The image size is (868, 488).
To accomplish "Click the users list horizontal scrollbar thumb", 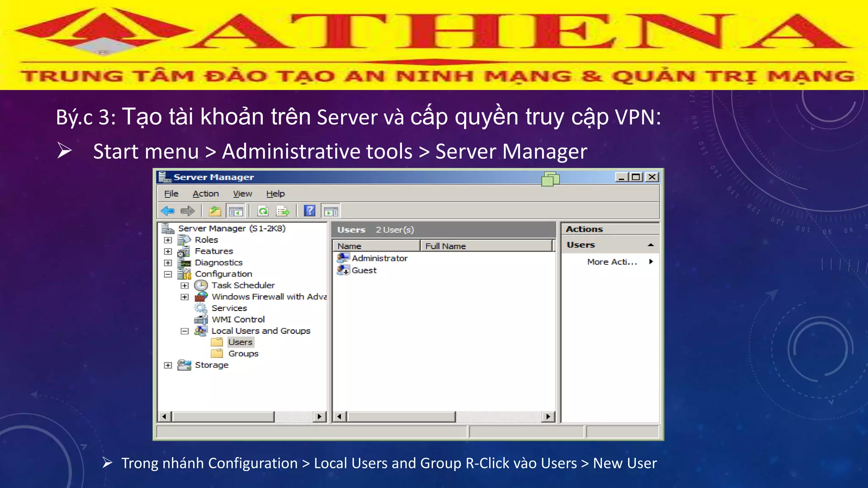I will pyautogui.click(x=401, y=416).
